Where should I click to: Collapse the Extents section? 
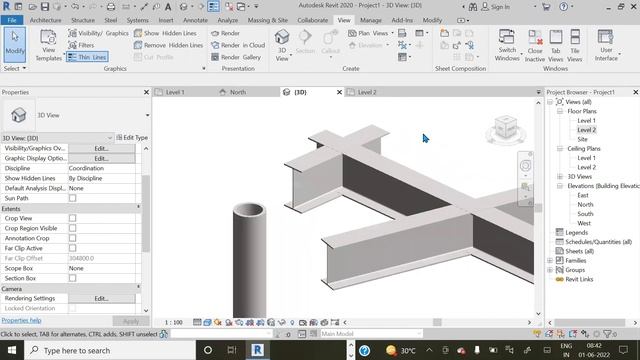tap(138, 207)
